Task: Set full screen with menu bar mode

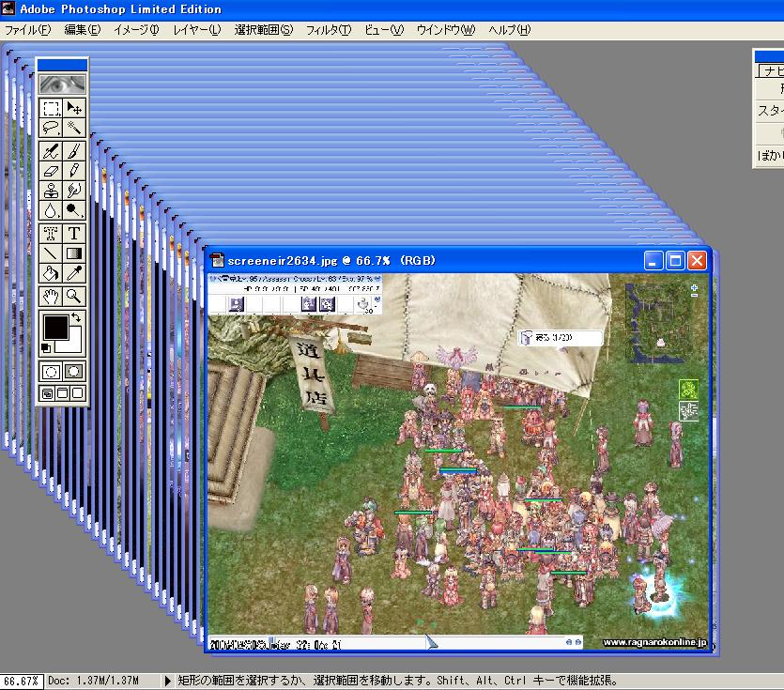Action: click(63, 393)
